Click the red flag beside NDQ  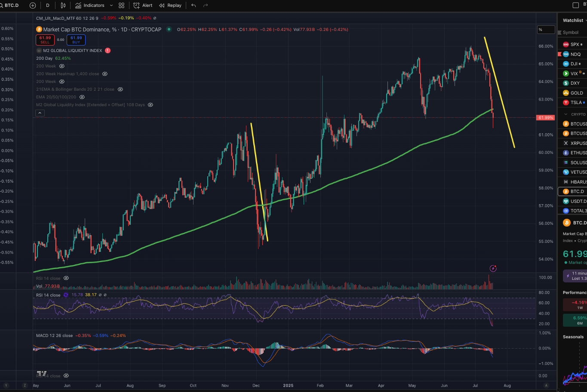pyautogui.click(x=559, y=54)
